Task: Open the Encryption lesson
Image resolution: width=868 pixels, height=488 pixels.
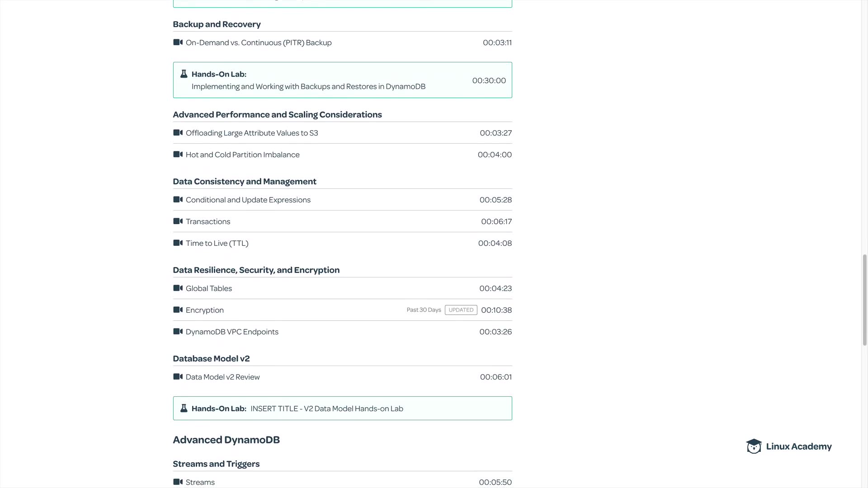Action: tap(204, 310)
